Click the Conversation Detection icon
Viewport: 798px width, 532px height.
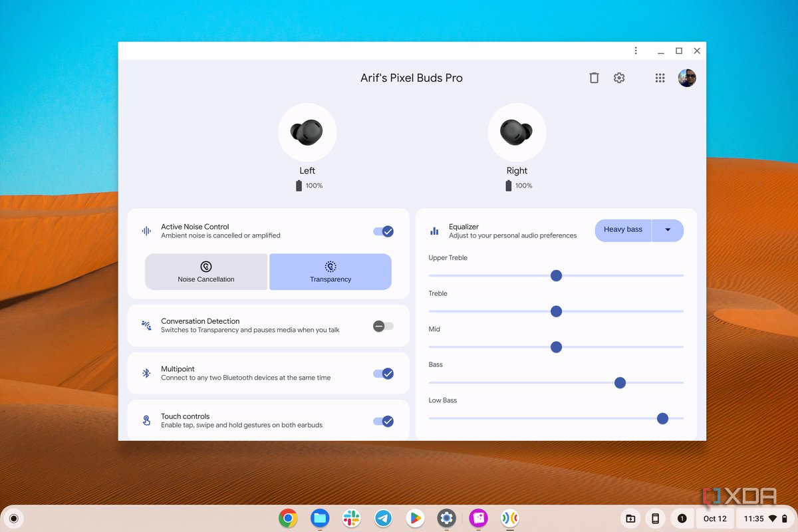tap(146, 325)
